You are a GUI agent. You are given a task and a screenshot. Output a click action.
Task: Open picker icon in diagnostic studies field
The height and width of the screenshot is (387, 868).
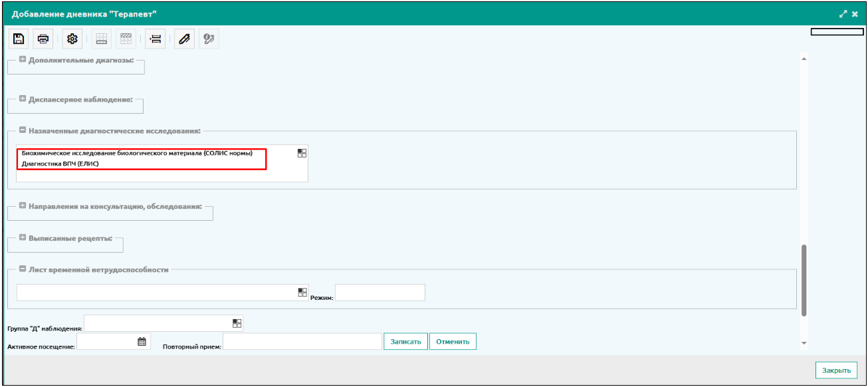pyautogui.click(x=302, y=153)
